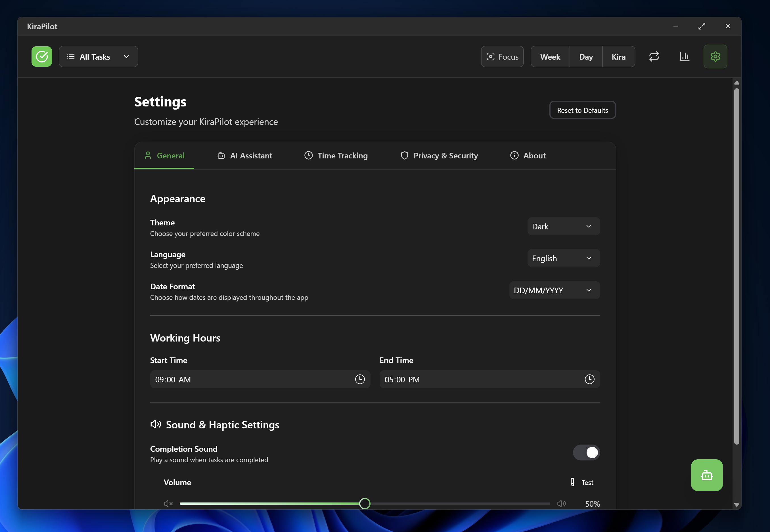770x532 pixels.
Task: Click the Start Time 09:00 AM field
Action: pyautogui.click(x=250, y=379)
